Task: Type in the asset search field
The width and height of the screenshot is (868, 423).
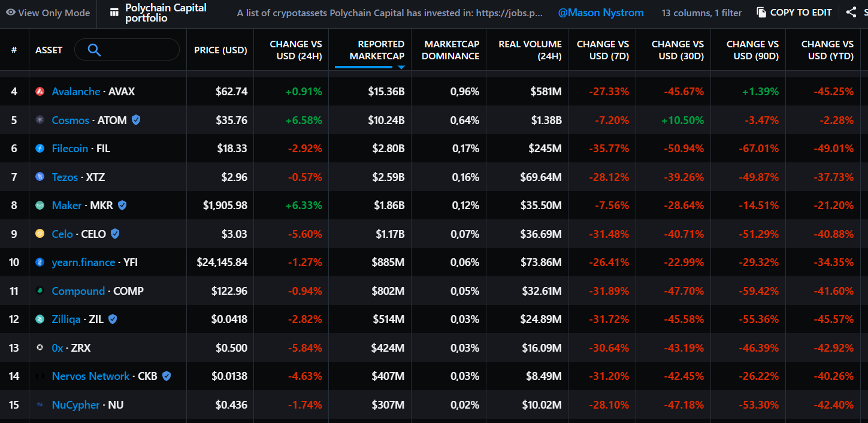Action: [138, 50]
